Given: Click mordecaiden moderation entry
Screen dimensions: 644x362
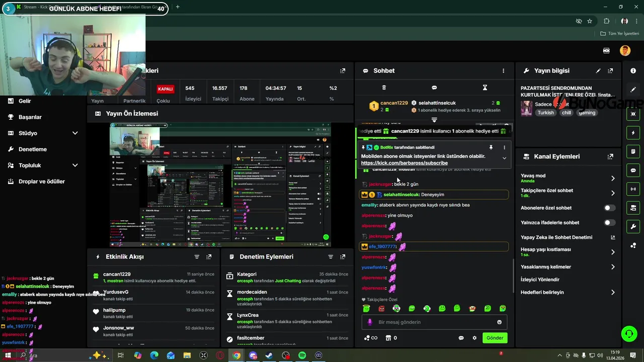Looking at the screenshot, I should point(287,298).
